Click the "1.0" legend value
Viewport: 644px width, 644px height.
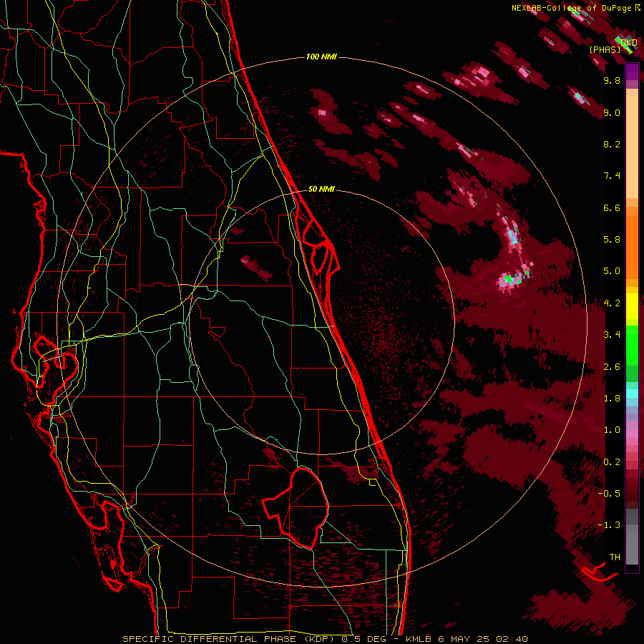[x=612, y=430]
